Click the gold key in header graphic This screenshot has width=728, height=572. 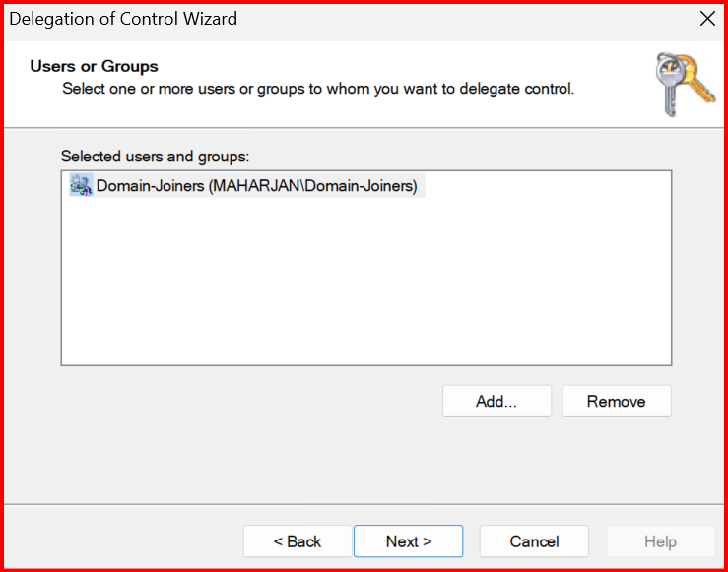697,77
